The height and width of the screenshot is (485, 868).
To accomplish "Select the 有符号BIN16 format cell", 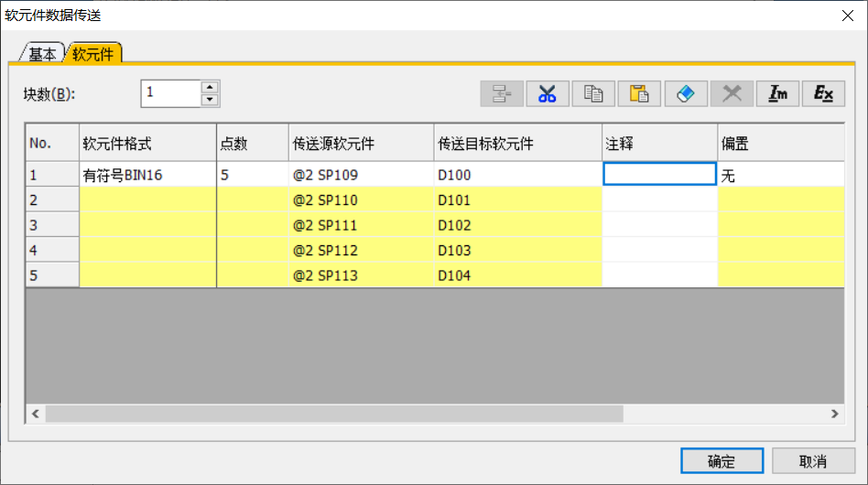I will point(147,175).
